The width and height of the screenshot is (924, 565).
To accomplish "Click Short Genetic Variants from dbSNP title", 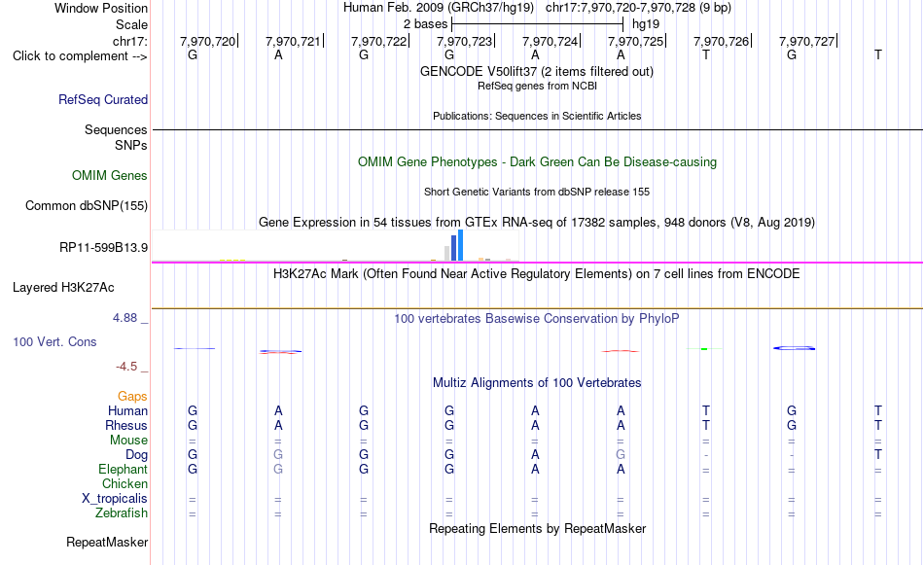I will click(537, 193).
